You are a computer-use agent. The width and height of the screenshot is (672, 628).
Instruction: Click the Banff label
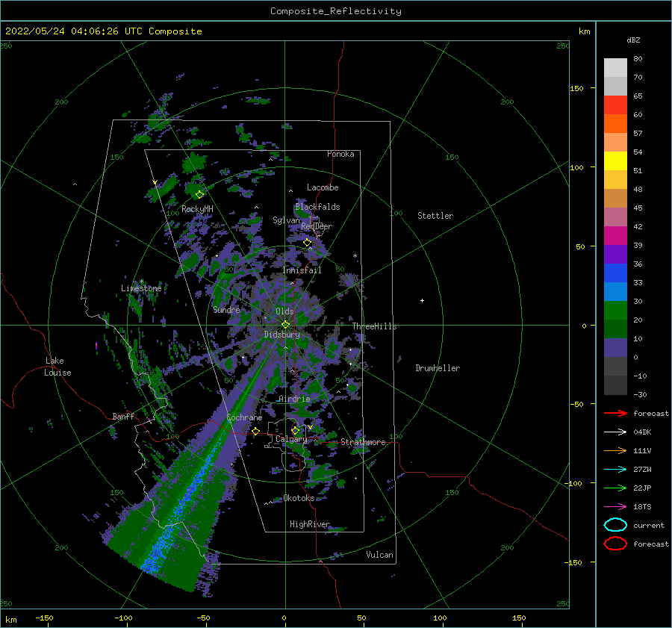coord(123,417)
